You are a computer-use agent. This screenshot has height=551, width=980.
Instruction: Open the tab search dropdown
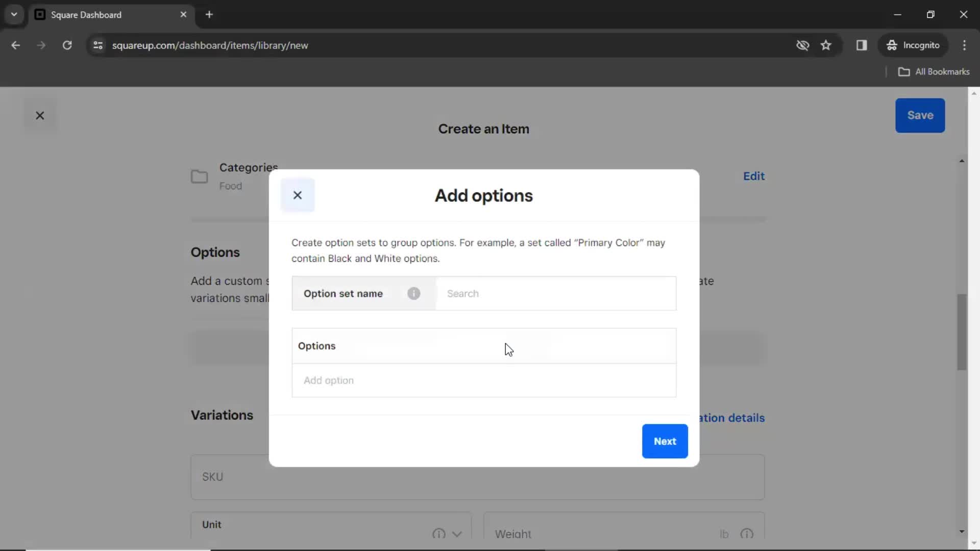coord(14,15)
